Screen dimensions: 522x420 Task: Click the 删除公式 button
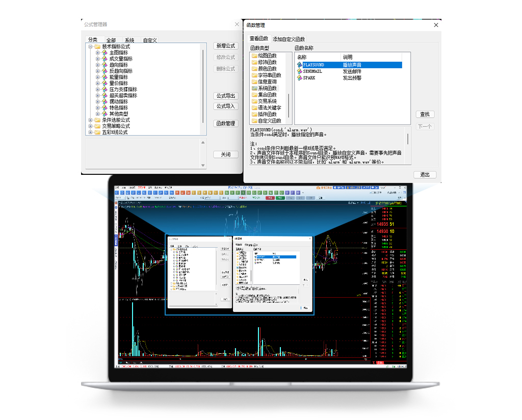pyautogui.click(x=226, y=69)
